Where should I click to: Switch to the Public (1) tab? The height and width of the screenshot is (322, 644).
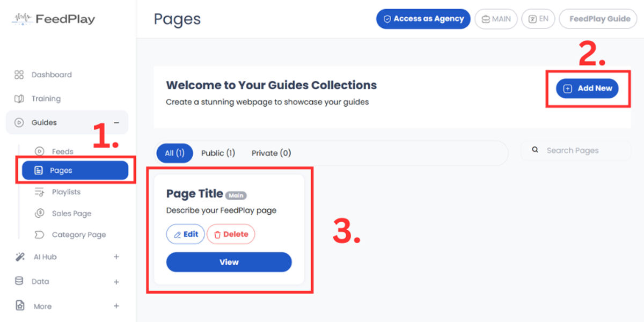218,153
